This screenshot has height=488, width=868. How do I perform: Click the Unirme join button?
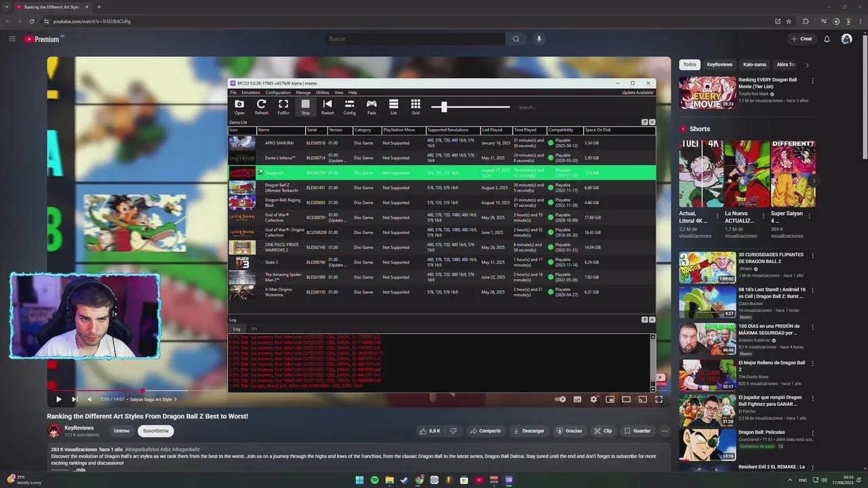pyautogui.click(x=121, y=431)
